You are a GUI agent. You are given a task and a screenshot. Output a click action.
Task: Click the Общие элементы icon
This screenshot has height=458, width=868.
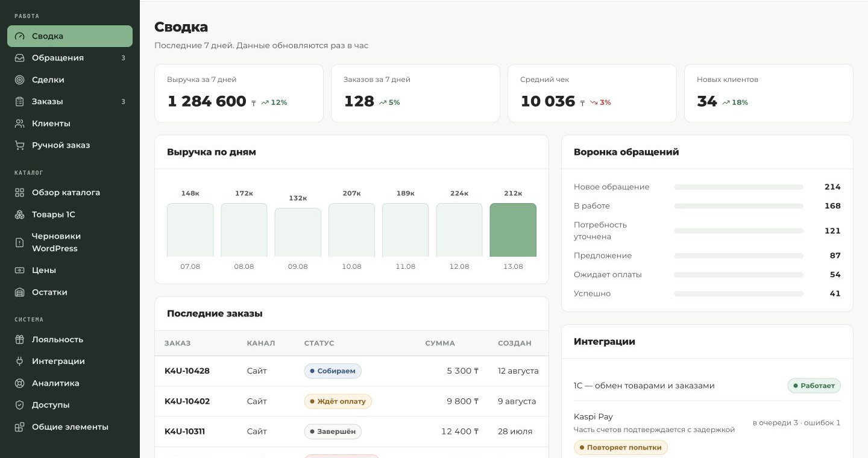coord(20,427)
